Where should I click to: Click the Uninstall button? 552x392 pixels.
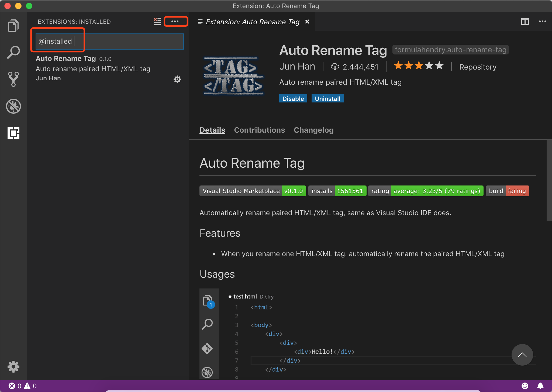click(x=327, y=99)
